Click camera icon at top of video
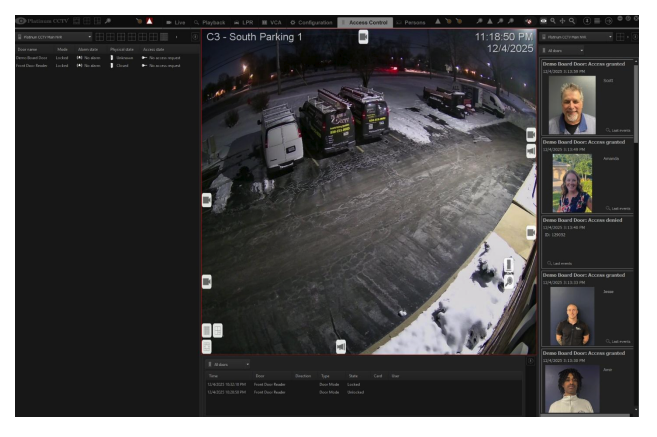Image resolution: width=657 pixels, height=437 pixels. pos(363,37)
